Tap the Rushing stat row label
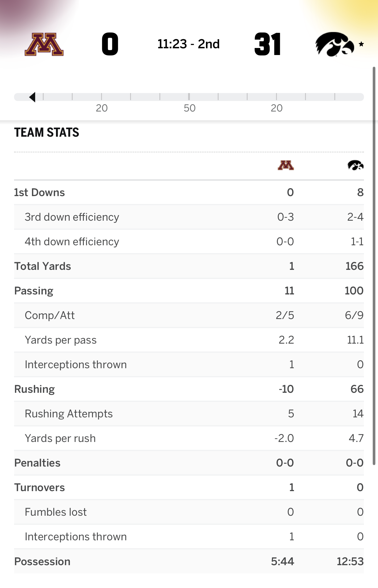The image size is (378, 588). (35, 389)
